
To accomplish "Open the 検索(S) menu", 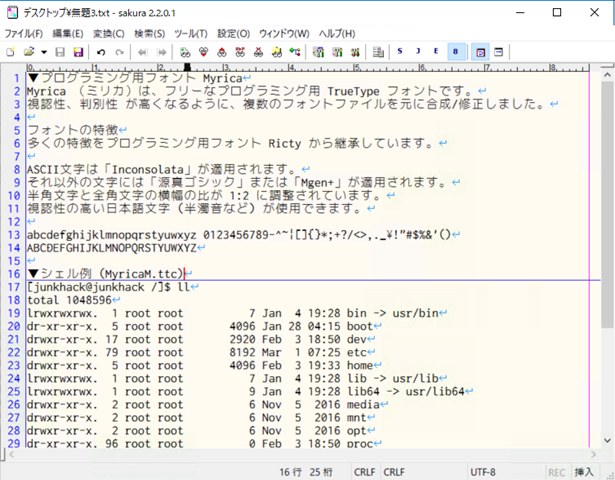I will pos(149,34).
